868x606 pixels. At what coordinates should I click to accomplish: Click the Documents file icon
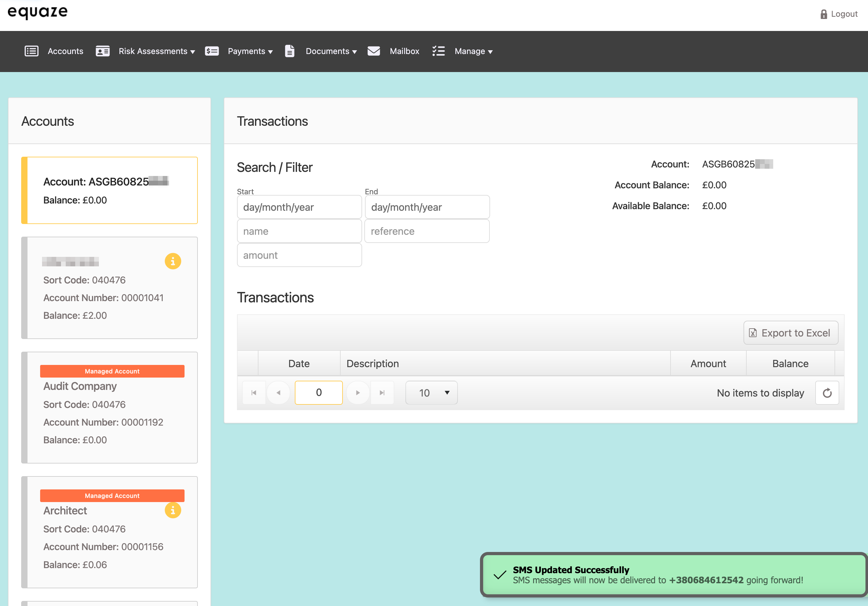(x=289, y=51)
